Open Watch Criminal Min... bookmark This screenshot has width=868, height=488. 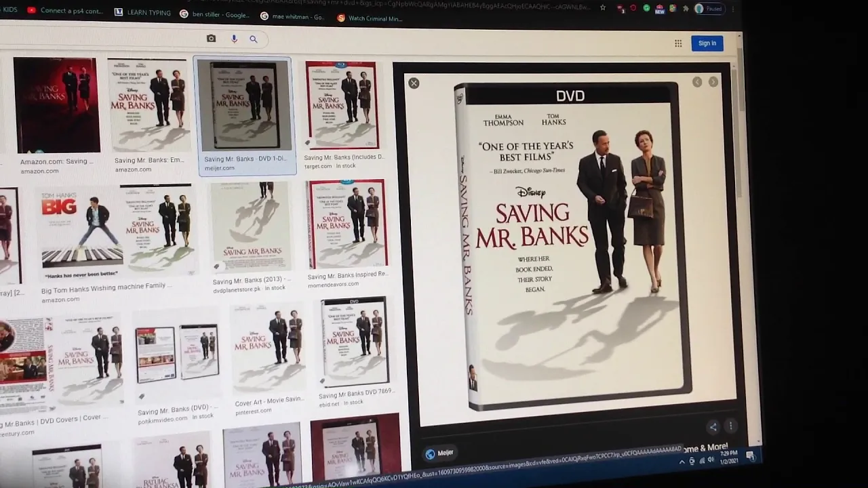(x=370, y=18)
